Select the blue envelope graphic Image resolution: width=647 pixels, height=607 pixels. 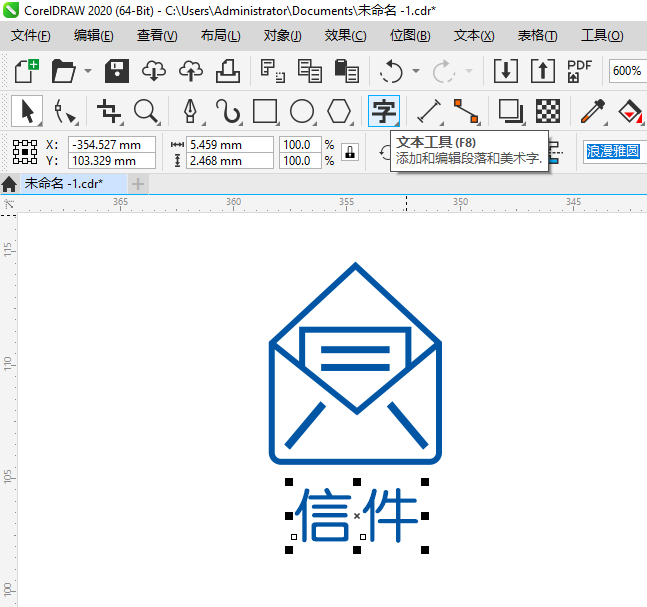[x=355, y=363]
